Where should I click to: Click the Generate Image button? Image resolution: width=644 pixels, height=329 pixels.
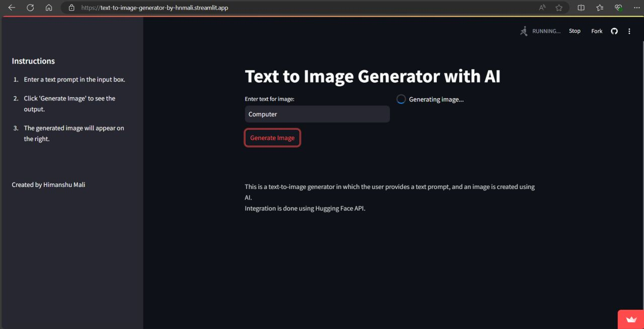click(x=272, y=137)
